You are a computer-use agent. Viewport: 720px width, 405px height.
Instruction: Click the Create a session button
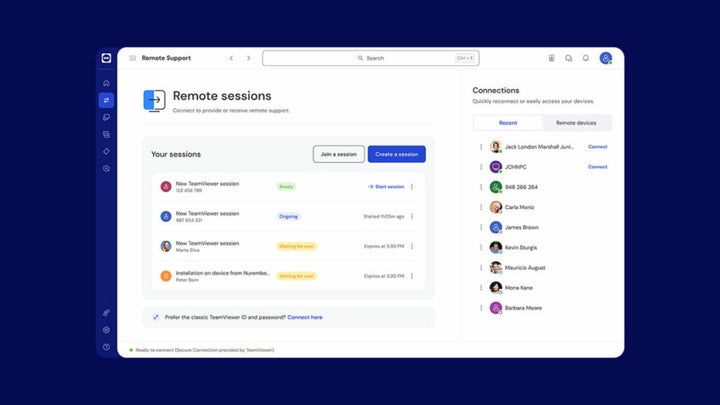point(396,154)
